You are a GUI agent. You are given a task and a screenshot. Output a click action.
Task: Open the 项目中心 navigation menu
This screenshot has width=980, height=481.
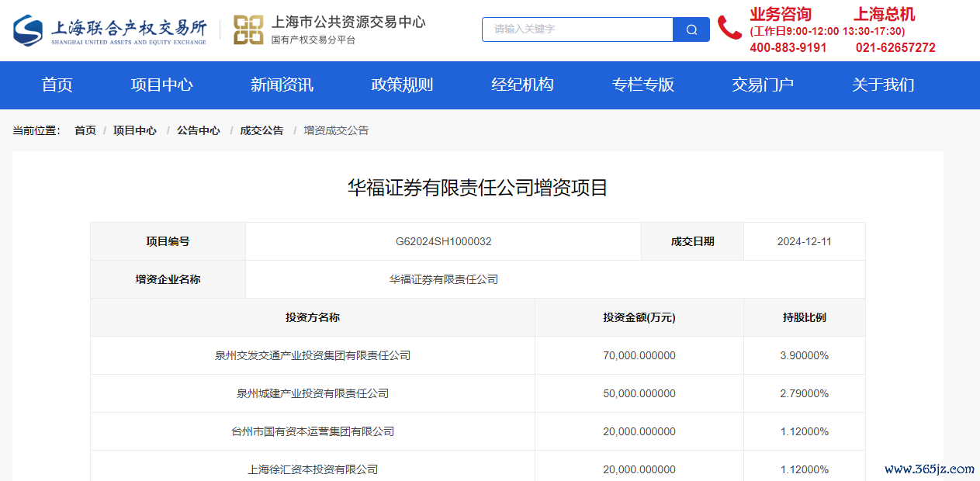[x=161, y=85]
